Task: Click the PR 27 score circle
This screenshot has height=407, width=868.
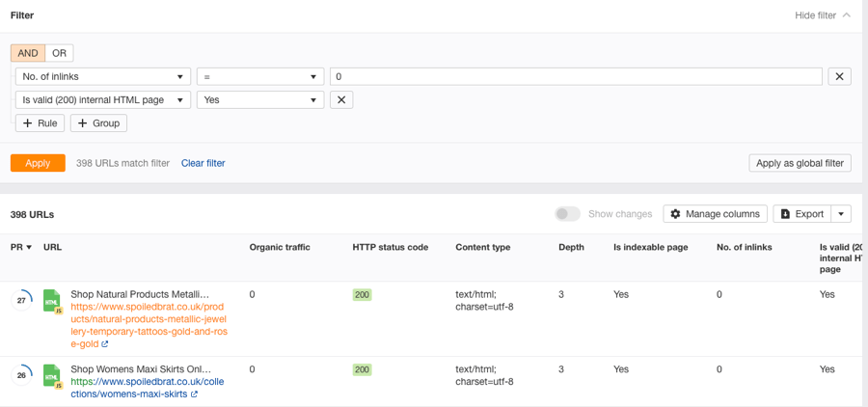Action: (21, 301)
